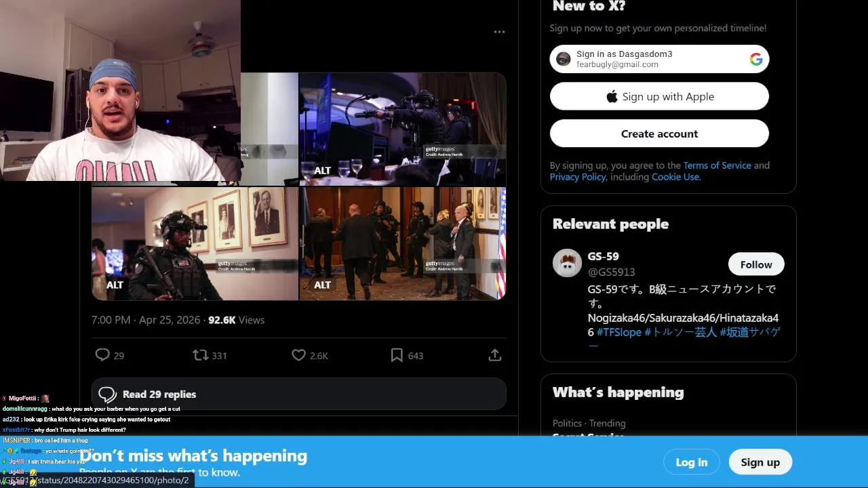Show ALT text on bottom-left photo
Viewport: 868px width, 488px height.
tap(115, 285)
